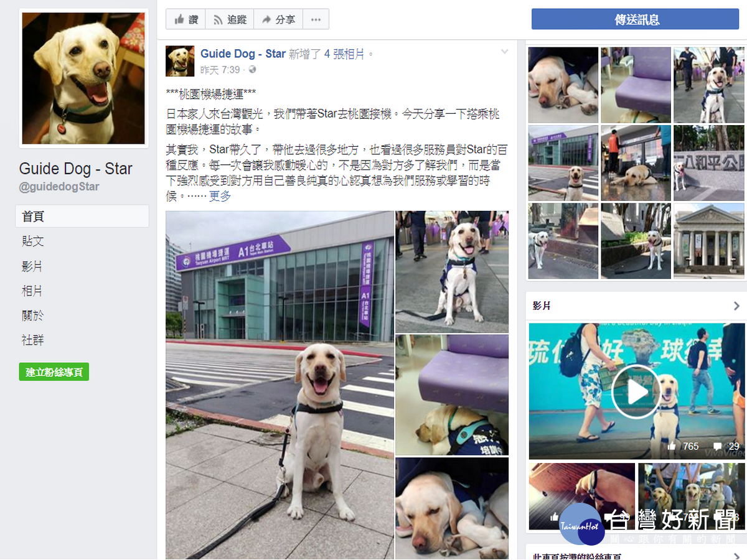
Task: Click the Follow button with RSS icon
Action: [x=229, y=19]
